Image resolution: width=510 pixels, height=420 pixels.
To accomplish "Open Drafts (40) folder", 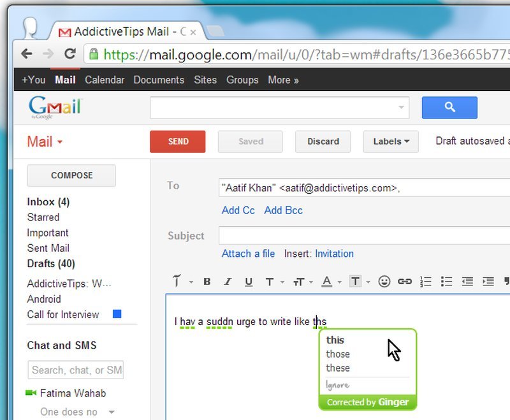I will 51,263.
